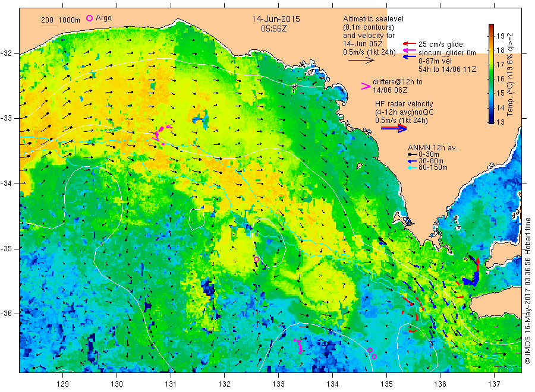Click the temperature color bar
The image size is (535, 392).
[491, 73]
